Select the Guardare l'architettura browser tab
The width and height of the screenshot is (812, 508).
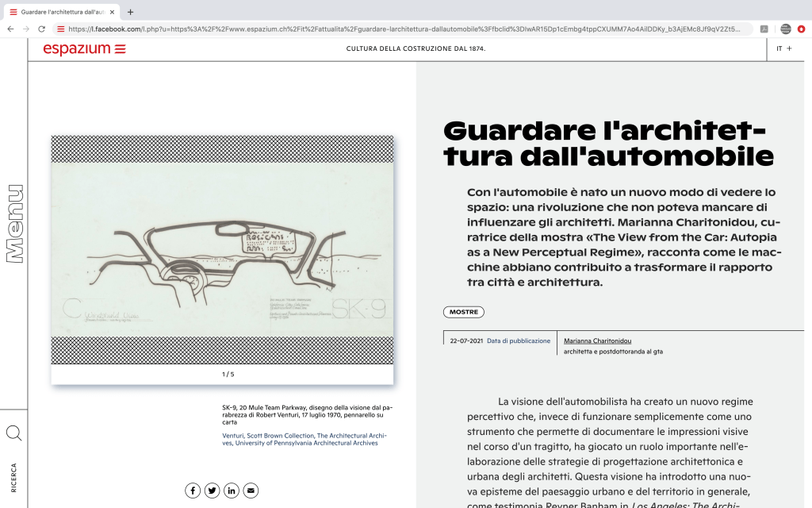coord(62,12)
